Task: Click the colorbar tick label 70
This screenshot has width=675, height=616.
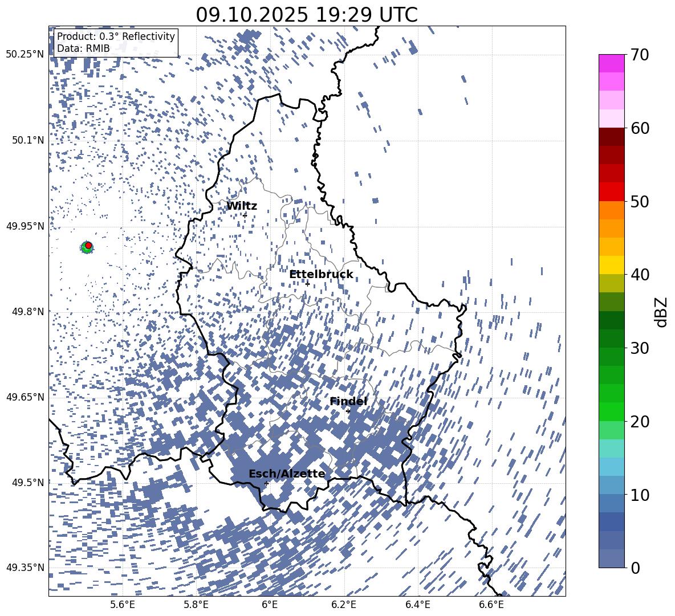Action: coord(640,55)
